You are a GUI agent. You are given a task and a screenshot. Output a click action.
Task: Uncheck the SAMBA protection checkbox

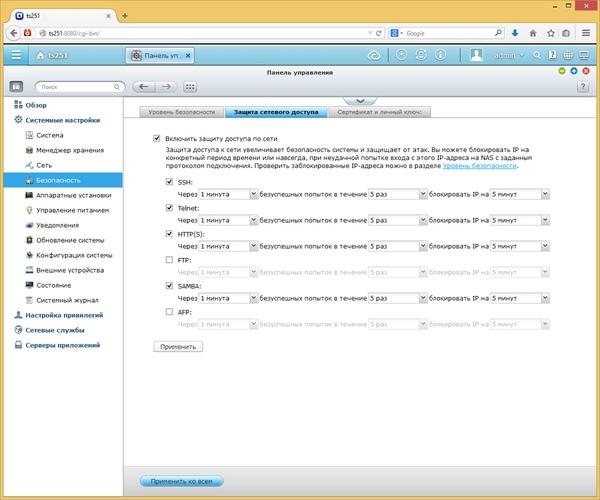click(169, 286)
